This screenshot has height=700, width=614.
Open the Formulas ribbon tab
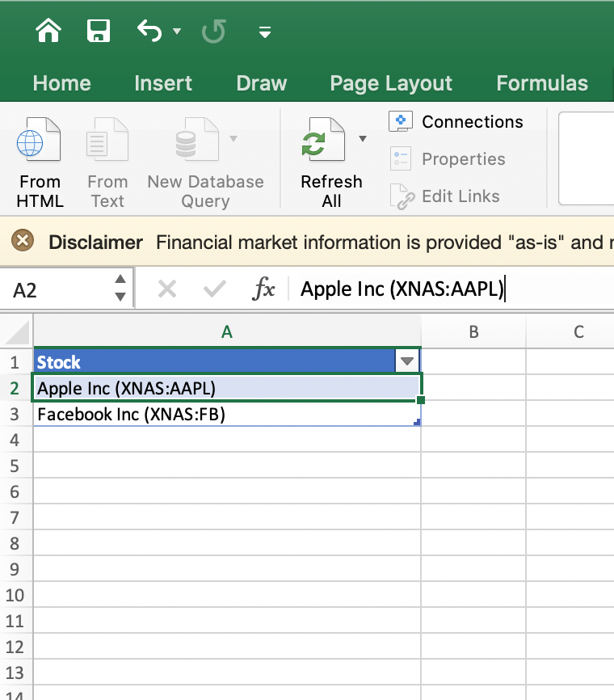(x=542, y=83)
